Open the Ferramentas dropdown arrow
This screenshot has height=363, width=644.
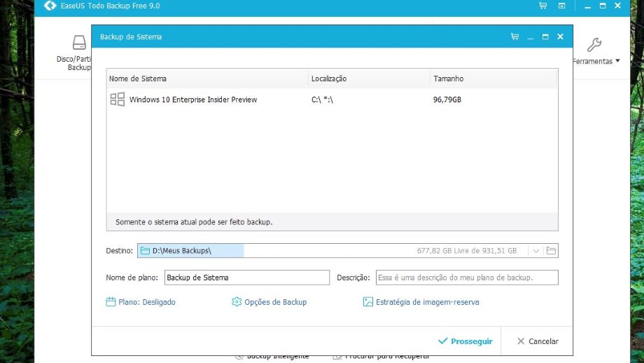618,62
